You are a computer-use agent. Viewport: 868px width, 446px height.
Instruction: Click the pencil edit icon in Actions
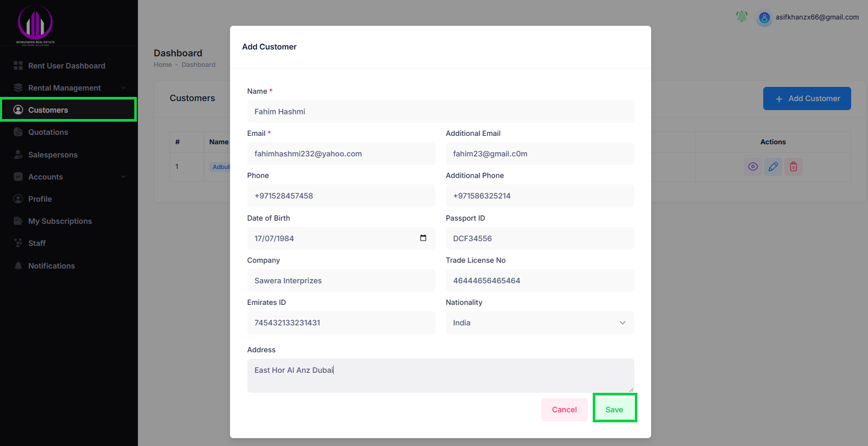(x=773, y=167)
